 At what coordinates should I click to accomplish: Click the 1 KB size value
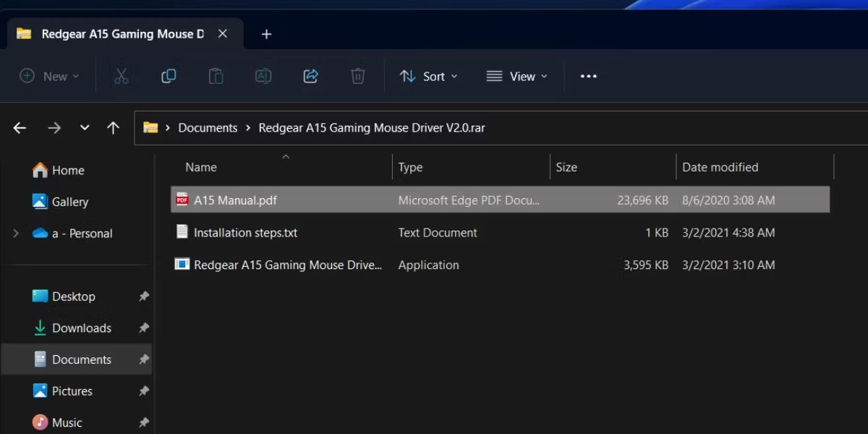[657, 233]
